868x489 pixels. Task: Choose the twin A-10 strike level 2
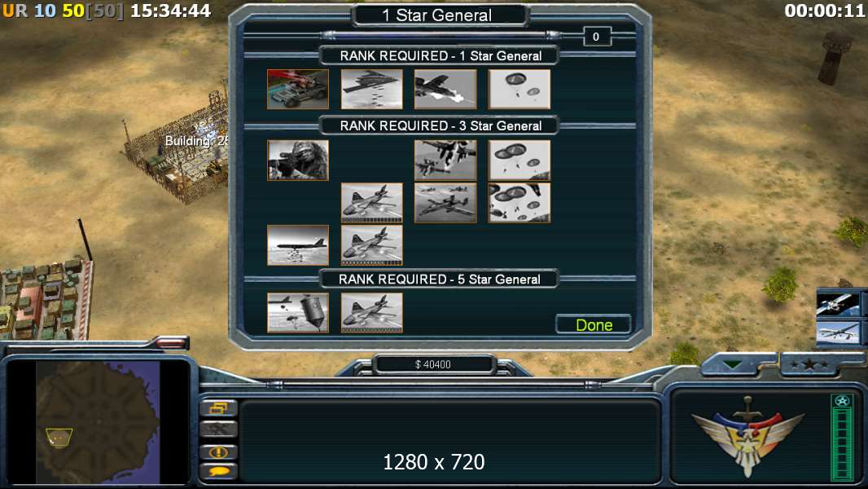tap(445, 160)
